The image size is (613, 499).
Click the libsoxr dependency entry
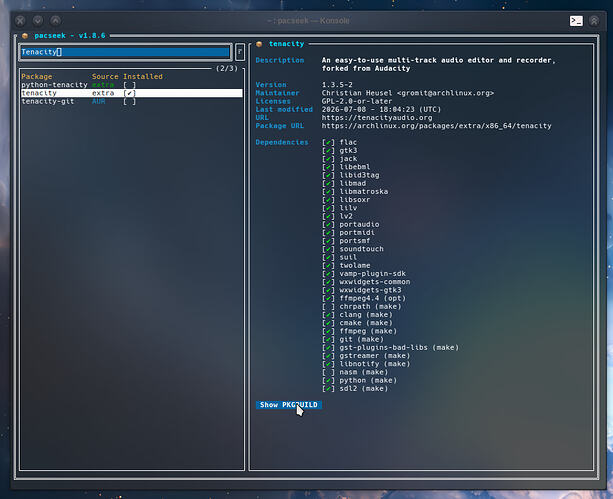point(355,200)
